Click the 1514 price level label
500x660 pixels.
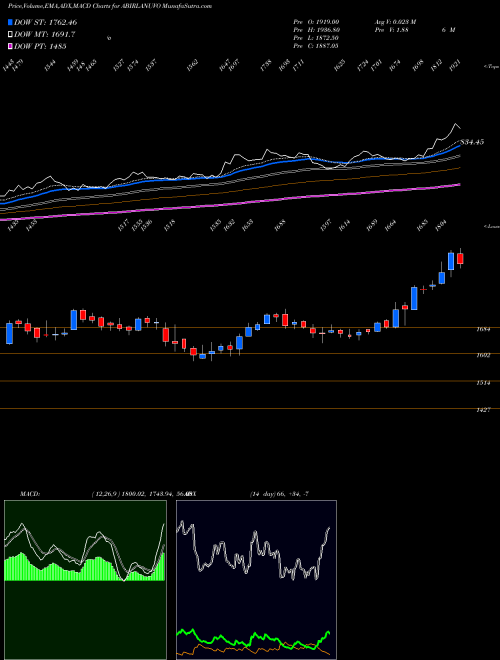(x=483, y=383)
